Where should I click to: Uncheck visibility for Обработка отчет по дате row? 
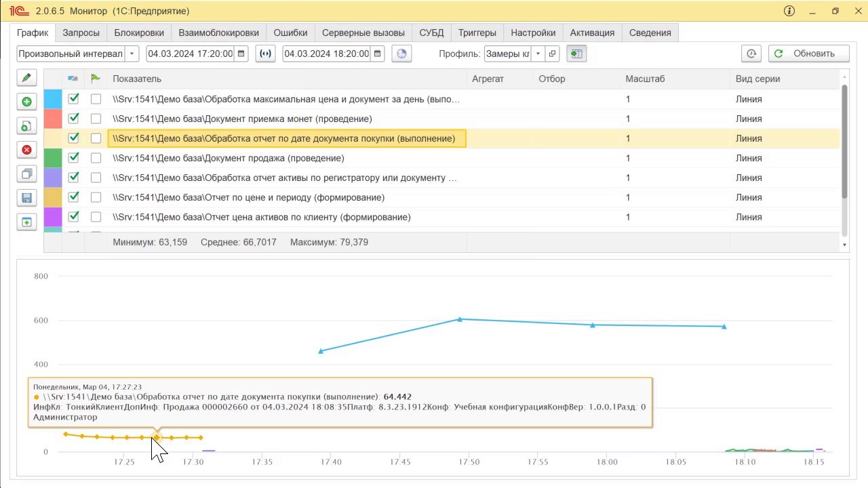point(74,138)
